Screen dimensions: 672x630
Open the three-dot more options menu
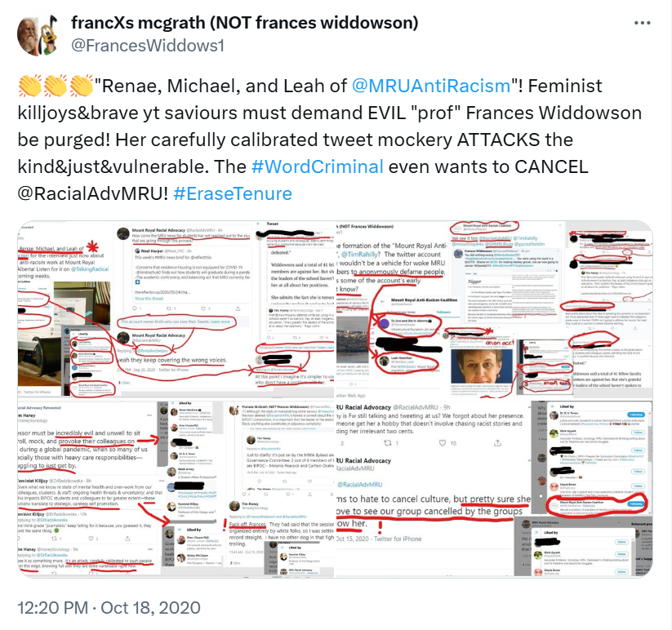[642, 23]
